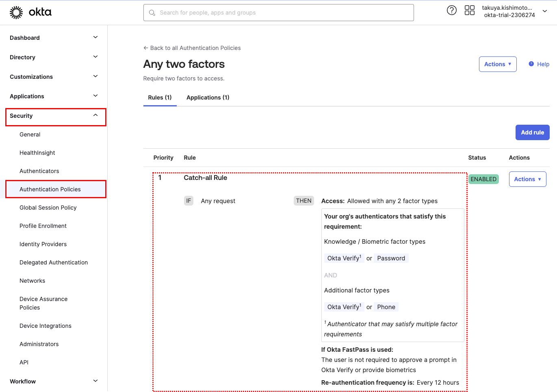Focus the people, apps and groups search field
This screenshot has width=557, height=392.
[284, 13]
